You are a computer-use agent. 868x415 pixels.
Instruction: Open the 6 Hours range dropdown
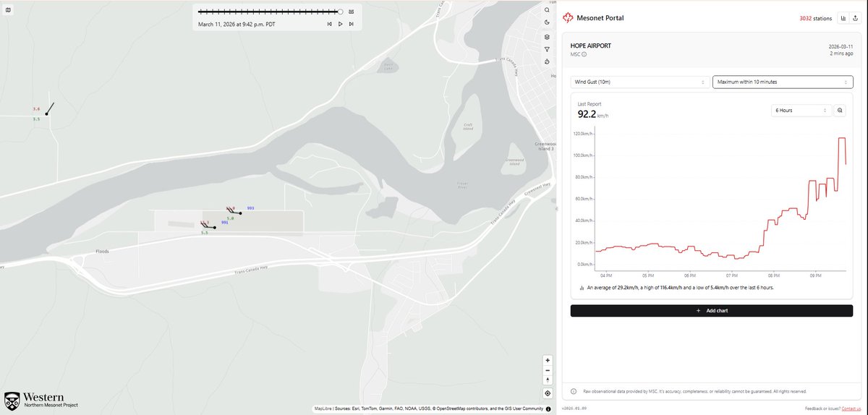(801, 111)
